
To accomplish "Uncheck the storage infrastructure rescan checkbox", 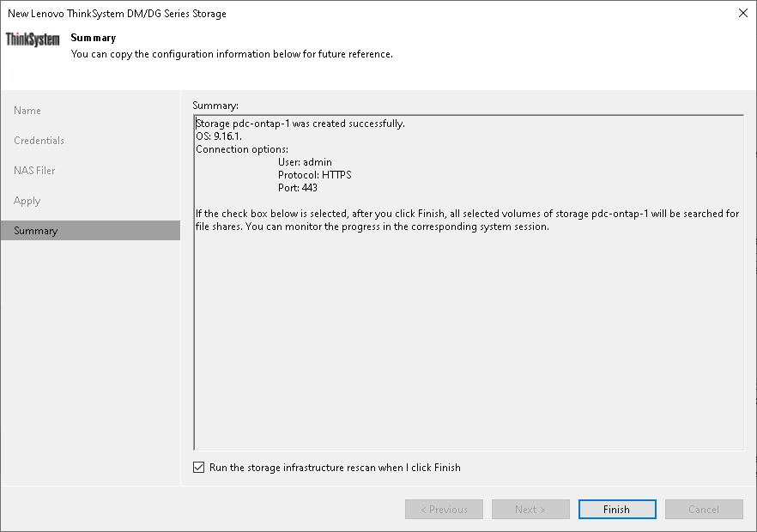I will coord(198,468).
